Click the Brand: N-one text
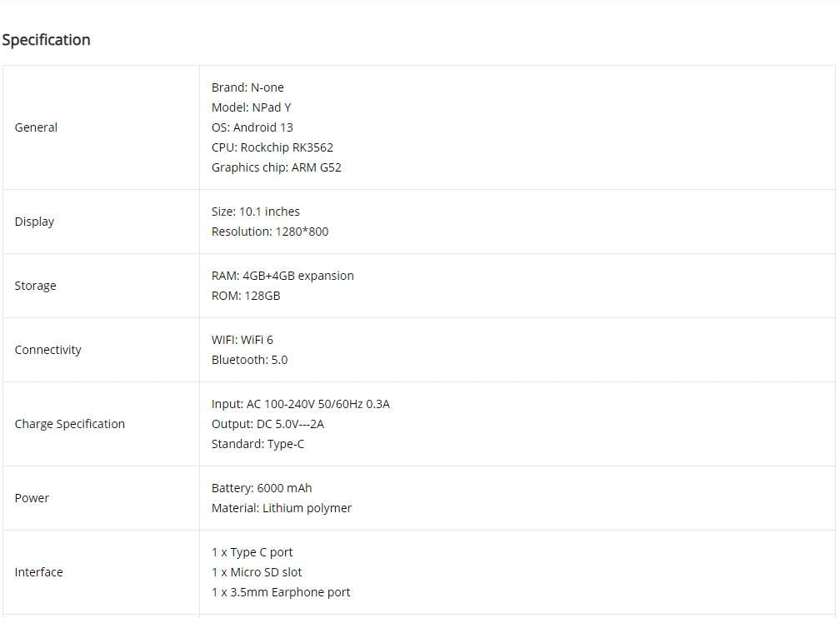Screen dimensions: 840x618 247,87
